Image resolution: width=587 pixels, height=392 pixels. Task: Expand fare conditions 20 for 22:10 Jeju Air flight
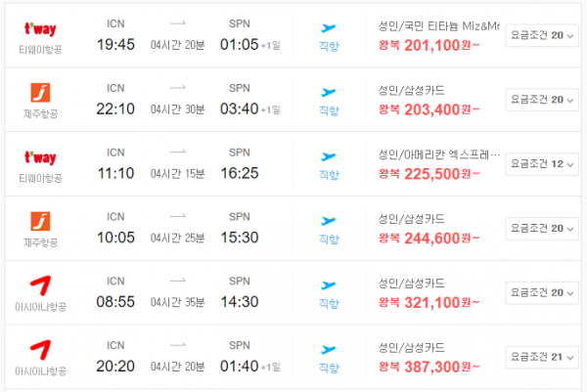pyautogui.click(x=542, y=100)
